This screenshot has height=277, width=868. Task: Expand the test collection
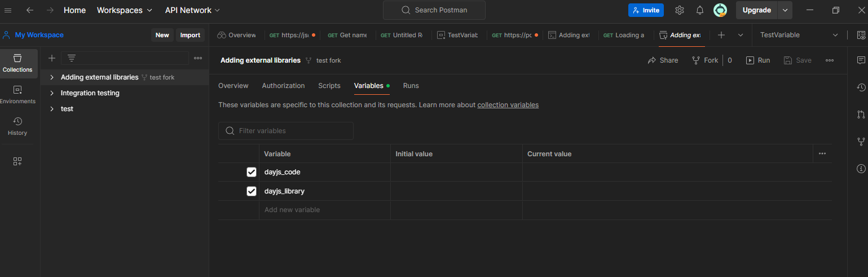52,109
